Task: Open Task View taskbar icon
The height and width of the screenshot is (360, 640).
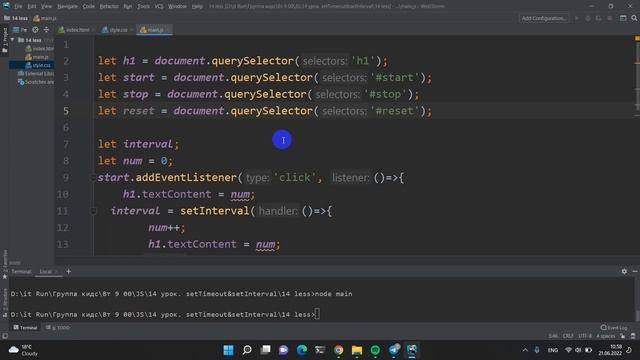Action: [265, 350]
